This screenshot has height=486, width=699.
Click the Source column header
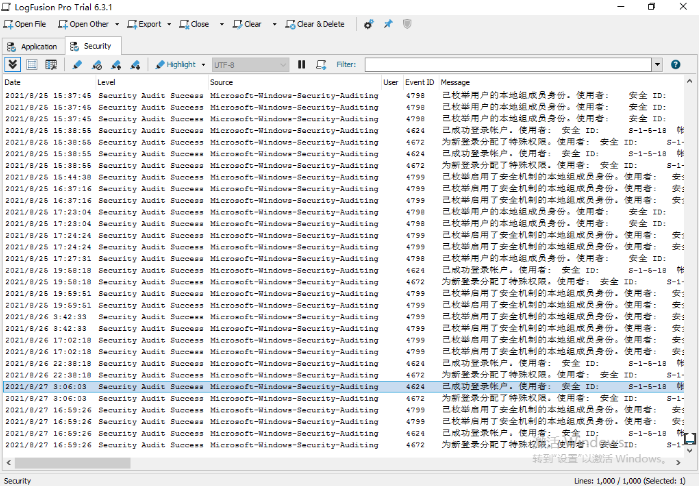click(295, 82)
